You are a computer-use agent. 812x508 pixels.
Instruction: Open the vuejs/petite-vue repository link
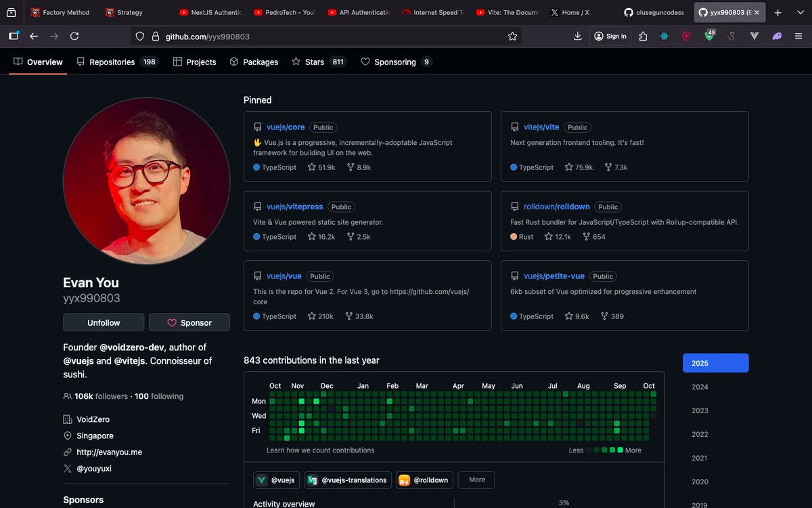tap(554, 276)
